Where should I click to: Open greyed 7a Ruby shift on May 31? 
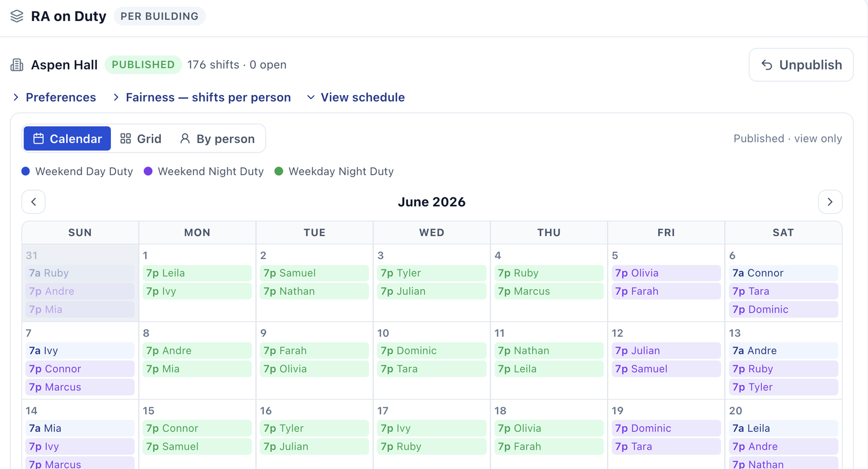click(x=80, y=273)
